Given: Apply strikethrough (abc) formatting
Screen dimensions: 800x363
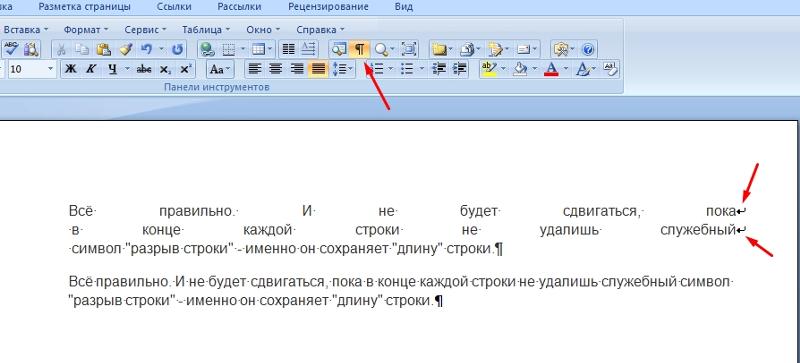Looking at the screenshot, I should 144,69.
